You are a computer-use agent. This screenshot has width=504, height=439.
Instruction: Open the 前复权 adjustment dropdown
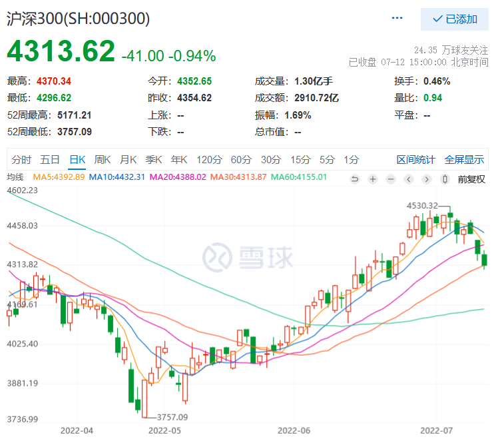pos(471,179)
